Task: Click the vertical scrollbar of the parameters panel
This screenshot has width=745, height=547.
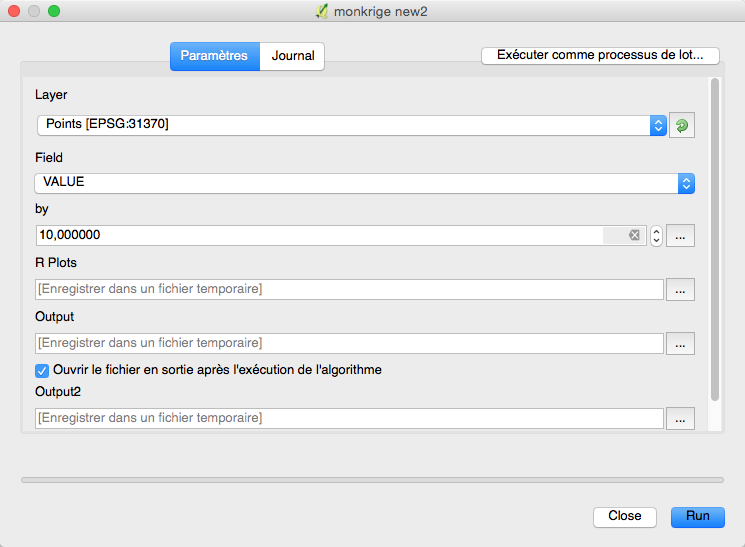Action: tap(714, 240)
